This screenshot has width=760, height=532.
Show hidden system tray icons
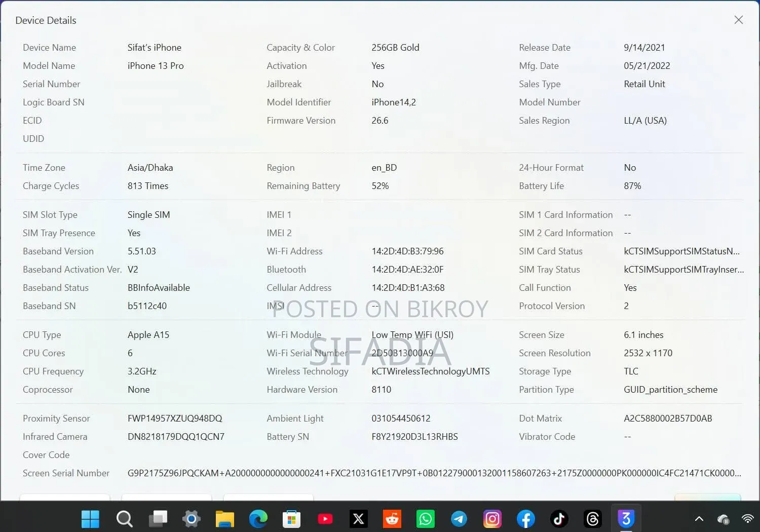click(x=699, y=519)
